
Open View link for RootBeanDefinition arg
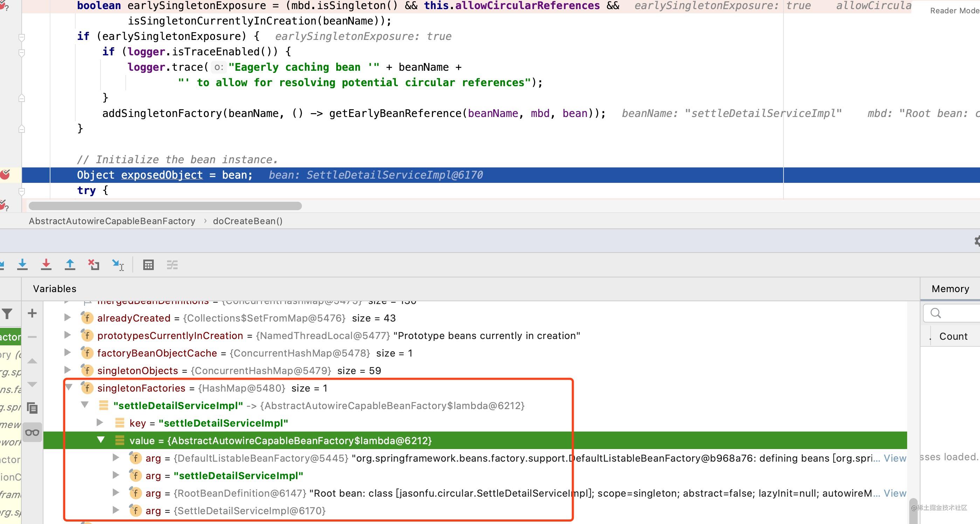coord(895,493)
